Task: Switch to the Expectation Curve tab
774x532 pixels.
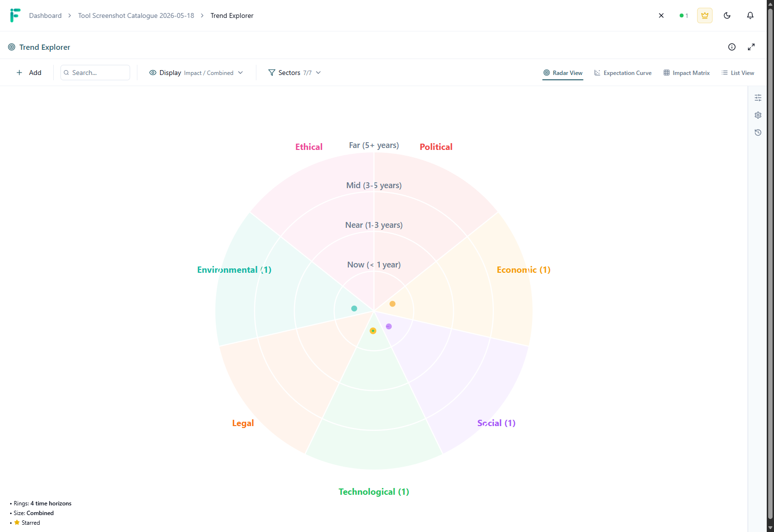Action: (x=623, y=73)
